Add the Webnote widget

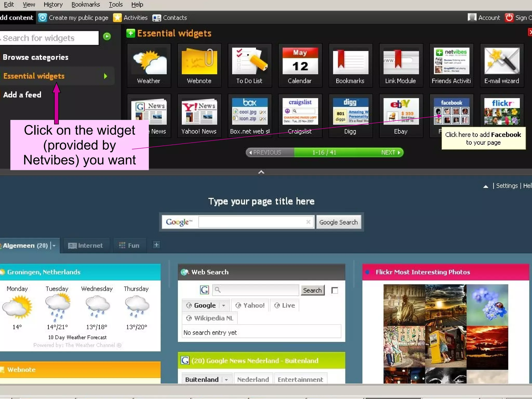(x=199, y=65)
